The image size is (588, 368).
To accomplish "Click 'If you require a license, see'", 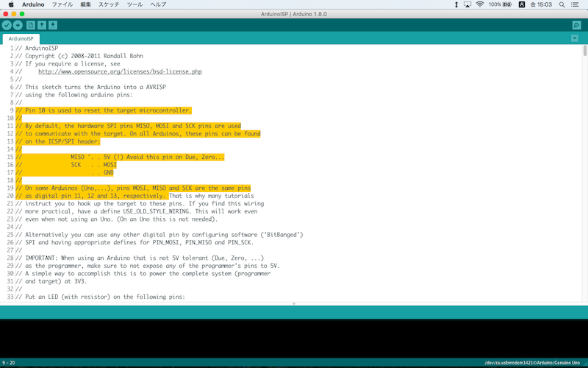I will (68, 64).
